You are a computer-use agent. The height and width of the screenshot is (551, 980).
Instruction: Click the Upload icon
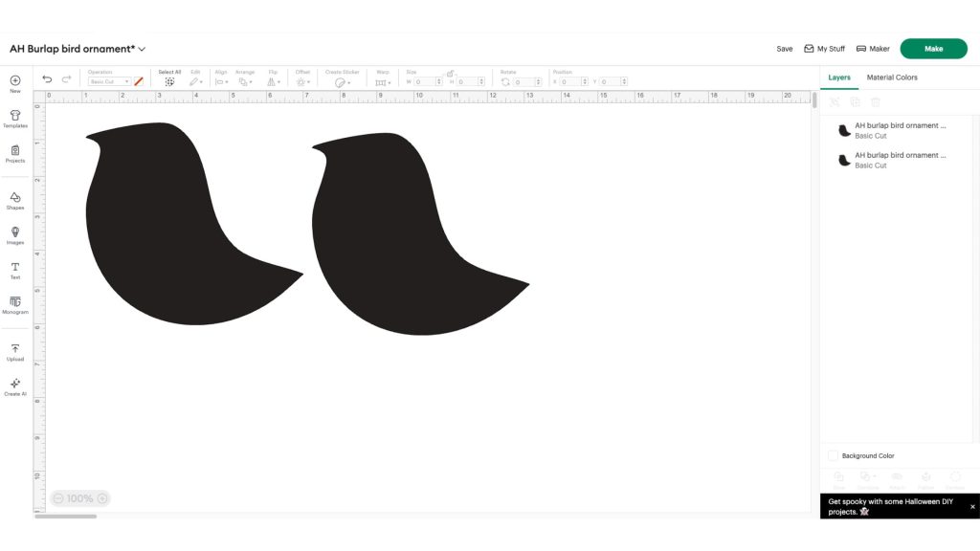pyautogui.click(x=15, y=351)
